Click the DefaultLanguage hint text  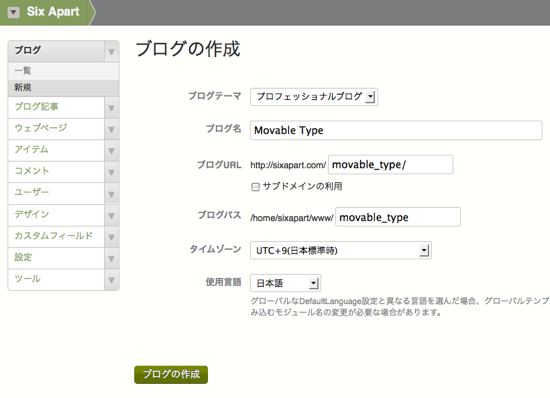(x=400, y=306)
